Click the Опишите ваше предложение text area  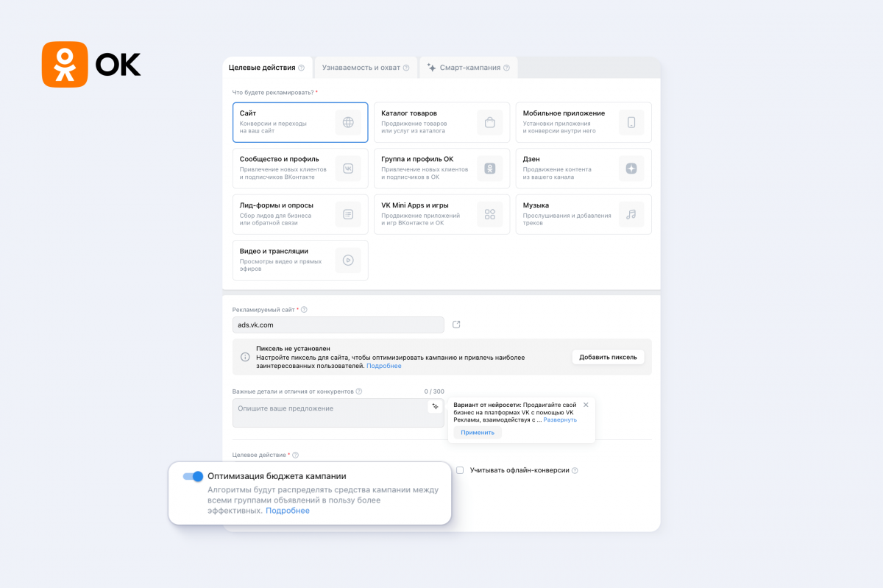click(x=338, y=413)
